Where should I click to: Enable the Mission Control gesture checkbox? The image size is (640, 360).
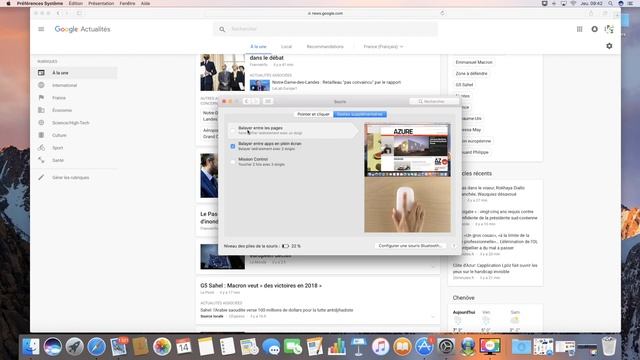coord(233,162)
